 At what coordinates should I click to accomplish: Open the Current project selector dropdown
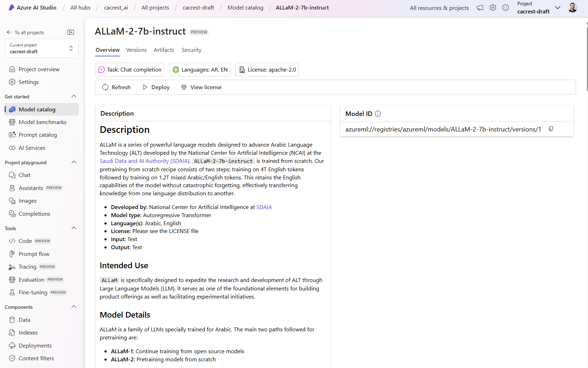pyautogui.click(x=42, y=48)
